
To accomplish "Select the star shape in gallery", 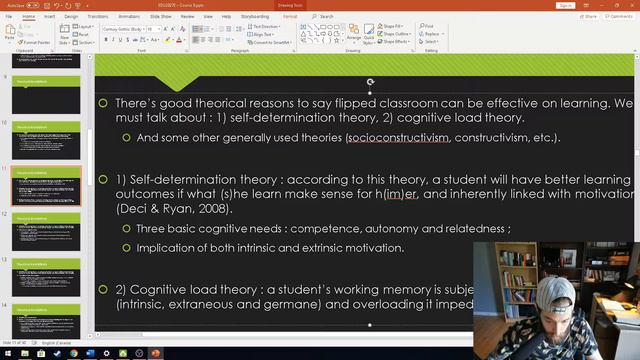I will 336,41.
